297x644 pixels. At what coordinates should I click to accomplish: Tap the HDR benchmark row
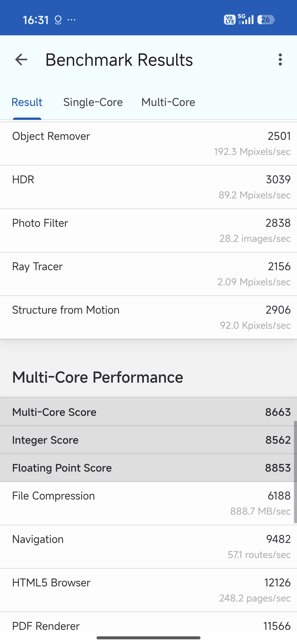[148, 187]
